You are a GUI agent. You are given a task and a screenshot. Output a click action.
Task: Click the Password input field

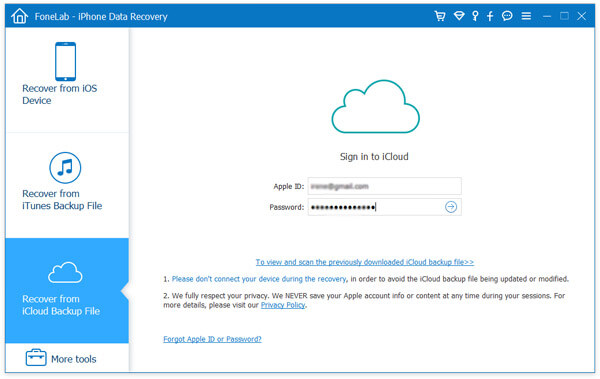pyautogui.click(x=384, y=207)
